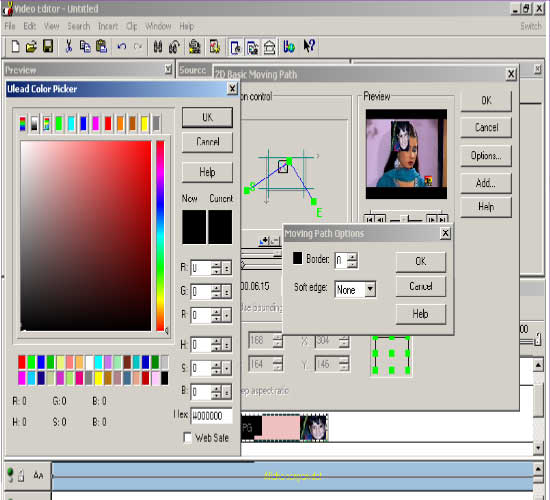The width and height of the screenshot is (550, 500).
Task: Select the cyan preset swatch in top row
Action: click(71, 124)
